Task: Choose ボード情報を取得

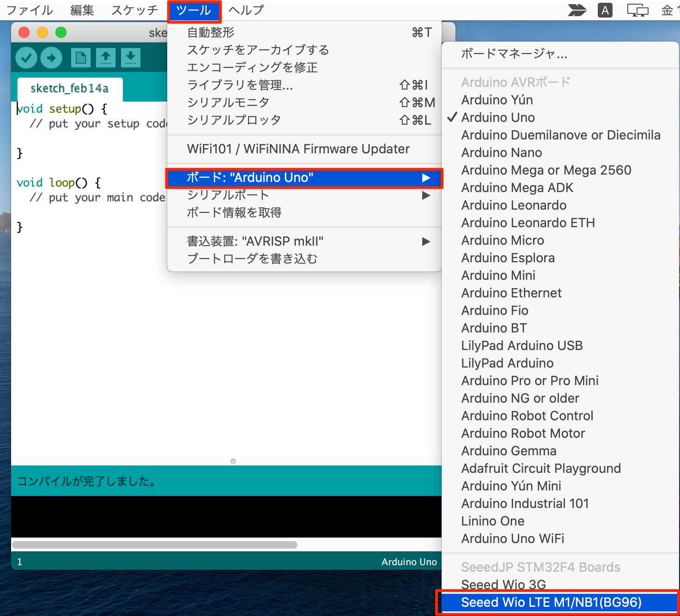Action: pos(304,213)
